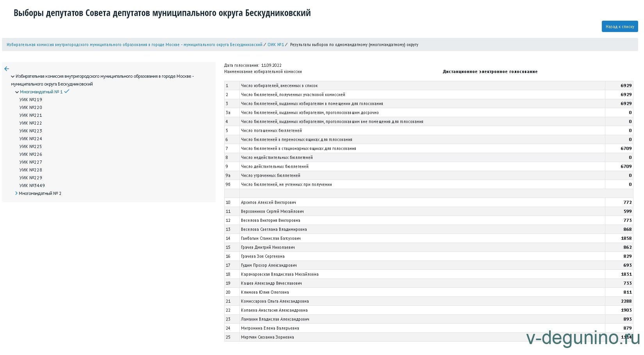Select УИК №220 in the tree

point(31,107)
